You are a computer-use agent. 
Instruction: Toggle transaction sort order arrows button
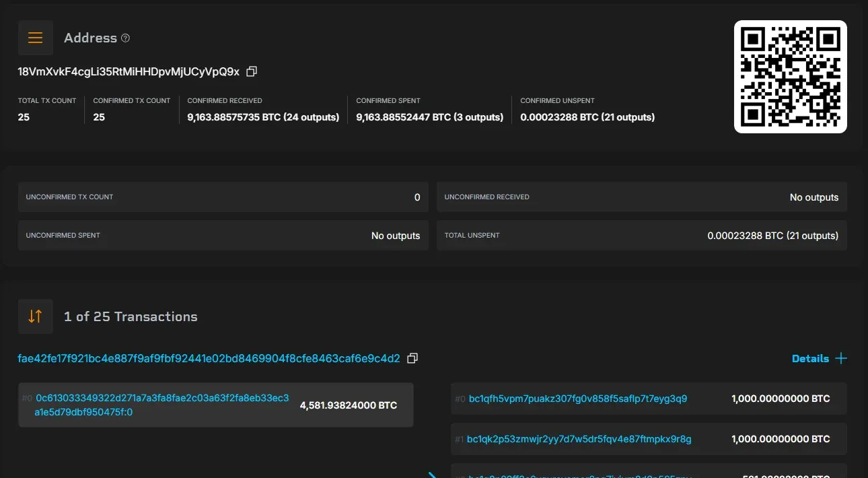point(36,316)
